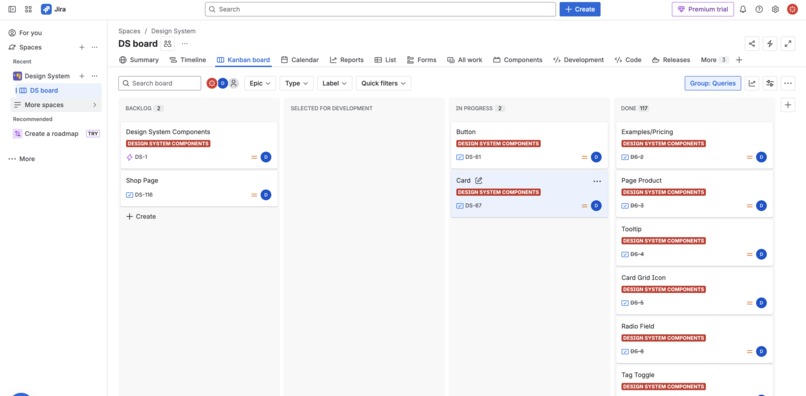806x396 pixels.
Task: Open the List tab
Action: [386, 60]
